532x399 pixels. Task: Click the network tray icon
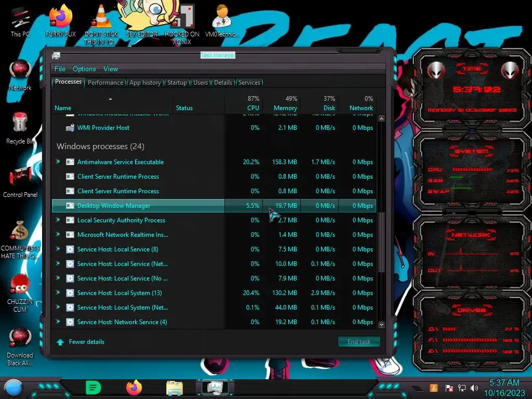tap(462, 388)
